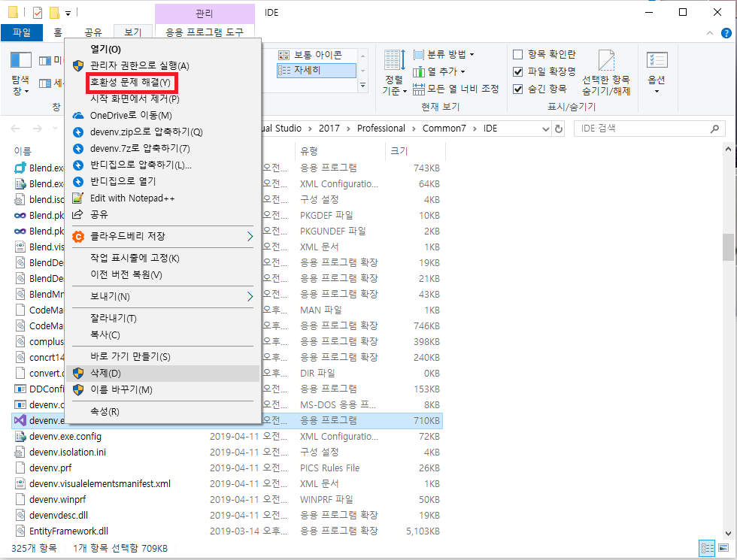Switch to the 홈 ribbon tab

tap(58, 32)
